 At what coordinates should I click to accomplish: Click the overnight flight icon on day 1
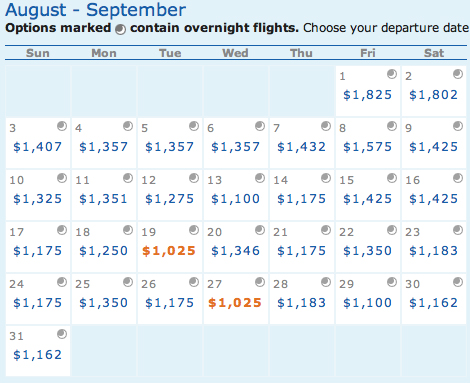pyautogui.click(x=392, y=74)
